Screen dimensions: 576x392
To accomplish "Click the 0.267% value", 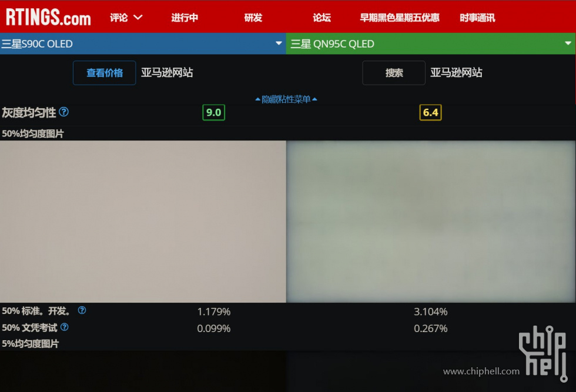I will 430,328.
